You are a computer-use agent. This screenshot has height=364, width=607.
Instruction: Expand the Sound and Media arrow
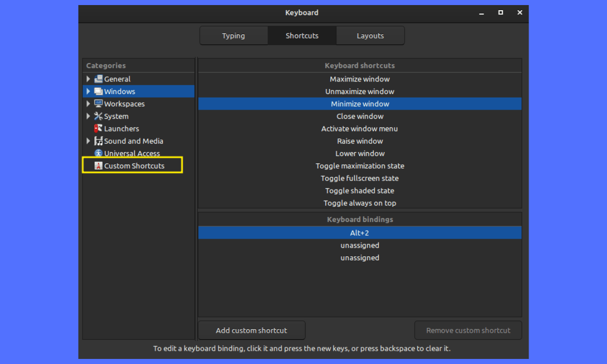pos(88,141)
